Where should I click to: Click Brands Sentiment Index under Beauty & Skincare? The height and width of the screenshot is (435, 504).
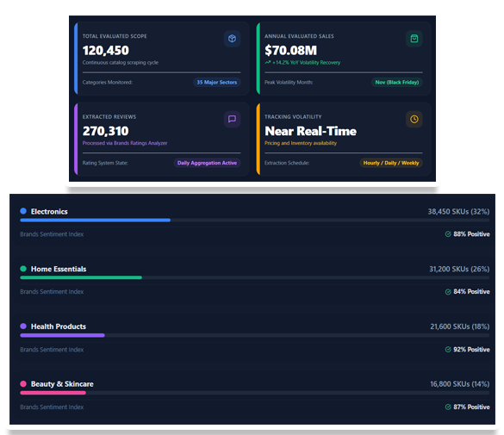[52, 407]
